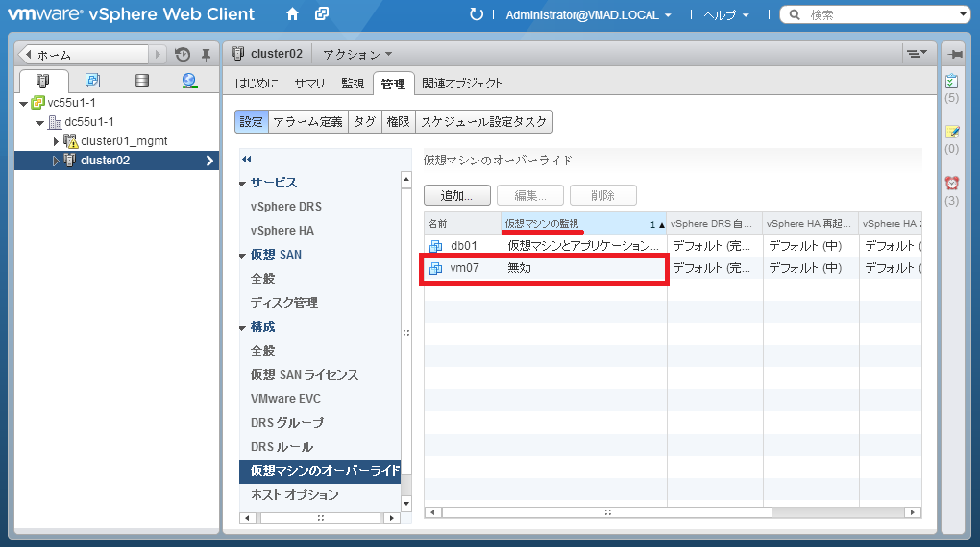Screen dimensions: 980x547
Task: Select アラーム定義 sub-tab
Action: click(308, 122)
